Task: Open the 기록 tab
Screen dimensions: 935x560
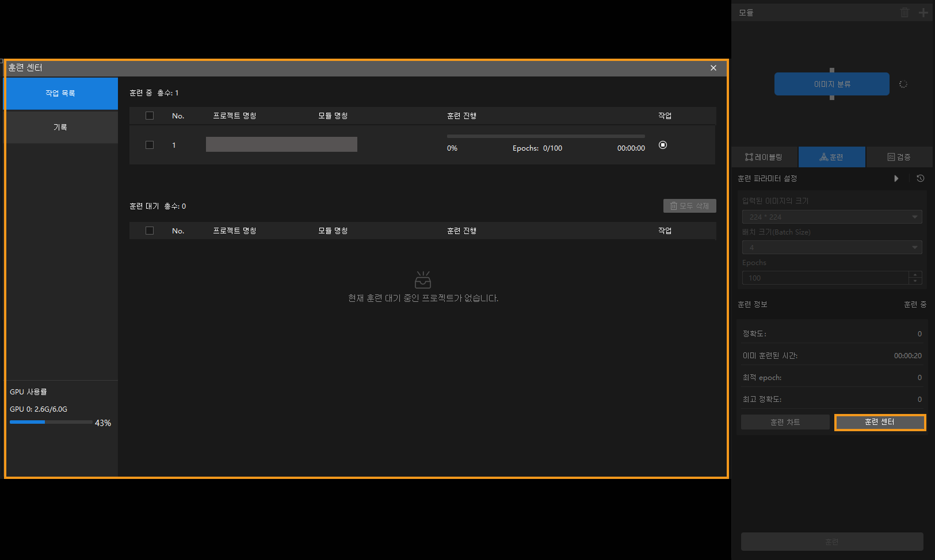Action: coord(61,127)
